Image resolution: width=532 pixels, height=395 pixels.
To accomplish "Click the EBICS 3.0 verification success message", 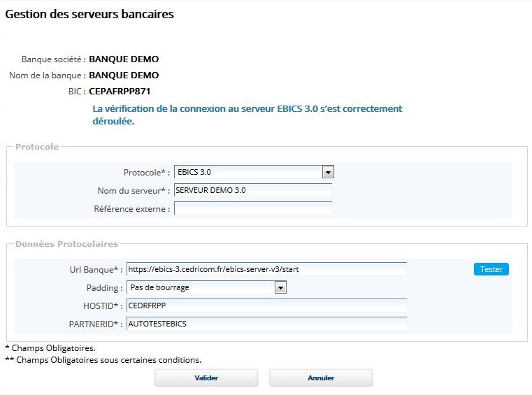I will [x=247, y=115].
